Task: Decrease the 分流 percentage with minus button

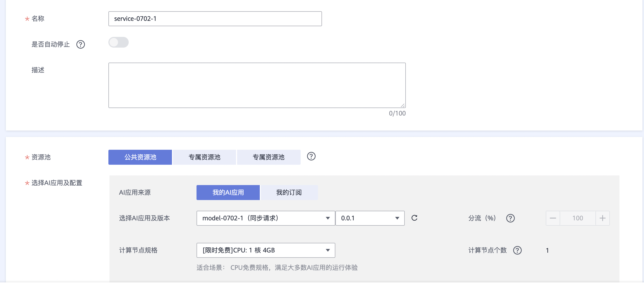Action: [553, 218]
